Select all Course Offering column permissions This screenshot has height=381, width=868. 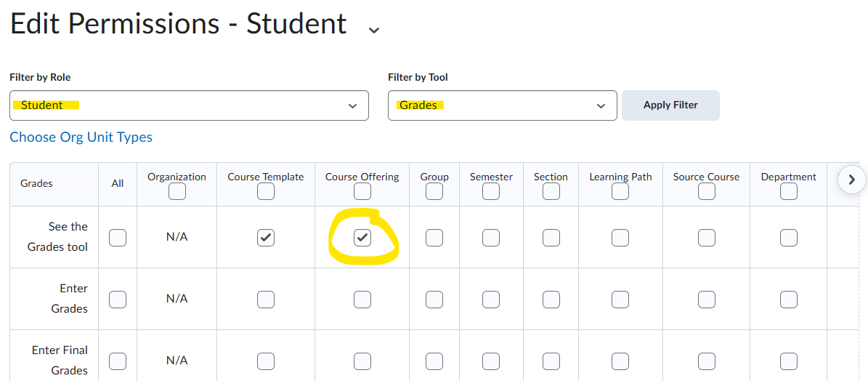pos(362,191)
